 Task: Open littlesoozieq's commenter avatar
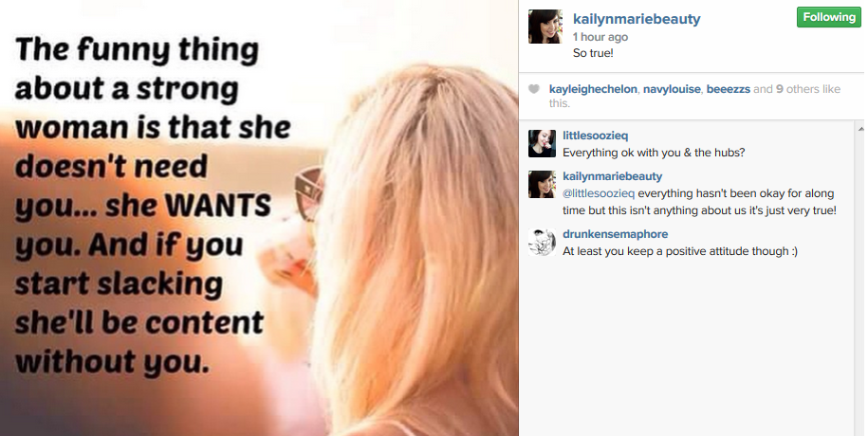(542, 144)
